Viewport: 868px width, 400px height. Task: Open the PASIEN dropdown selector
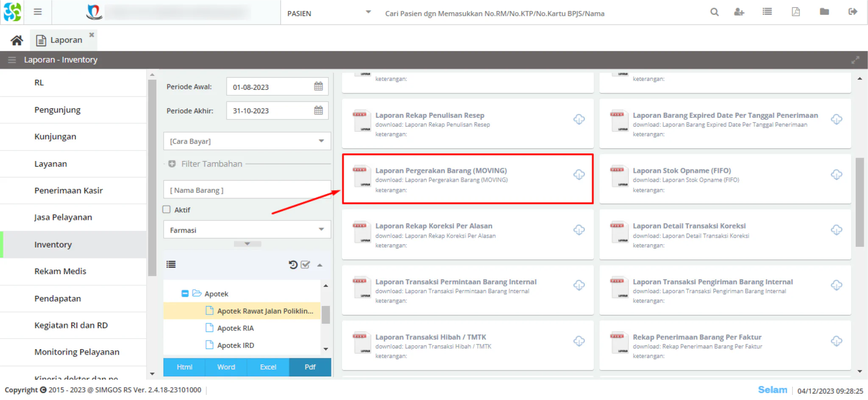click(329, 13)
